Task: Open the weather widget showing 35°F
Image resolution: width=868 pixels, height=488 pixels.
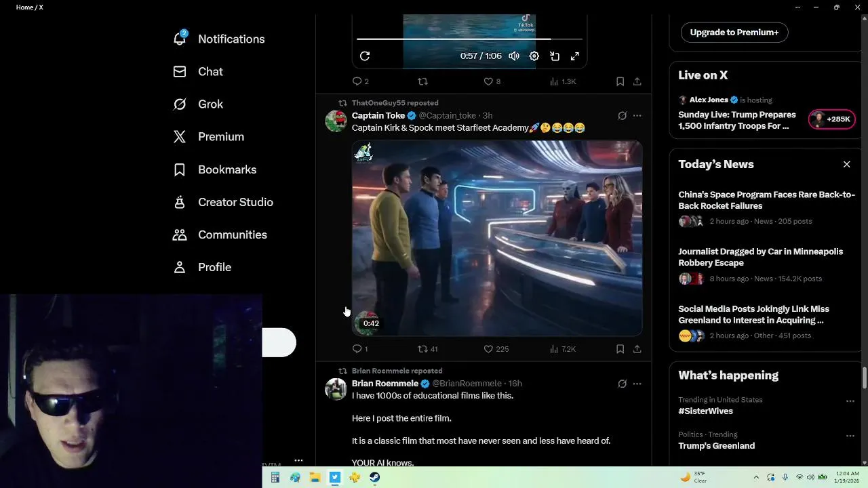Action: 693,477
